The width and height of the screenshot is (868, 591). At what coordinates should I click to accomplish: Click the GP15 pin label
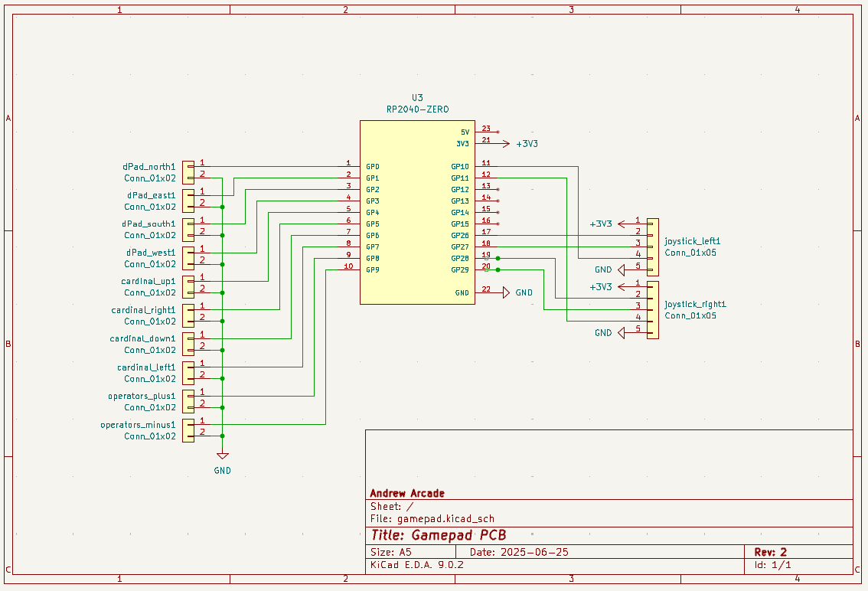460,224
